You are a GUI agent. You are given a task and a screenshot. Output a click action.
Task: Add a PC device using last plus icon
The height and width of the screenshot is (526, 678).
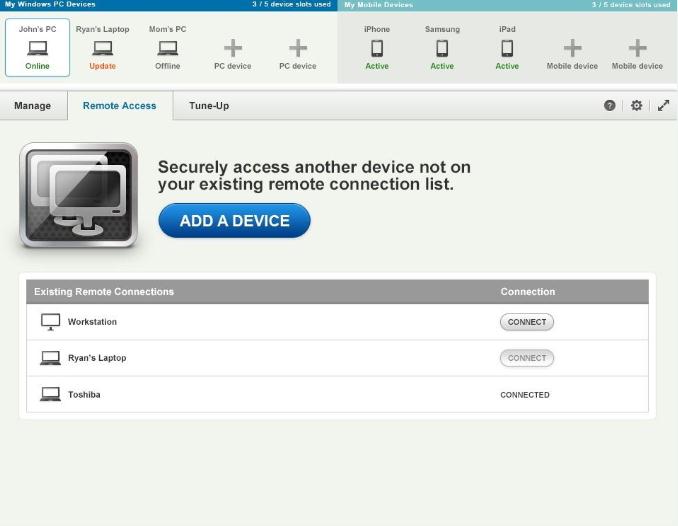[297, 48]
